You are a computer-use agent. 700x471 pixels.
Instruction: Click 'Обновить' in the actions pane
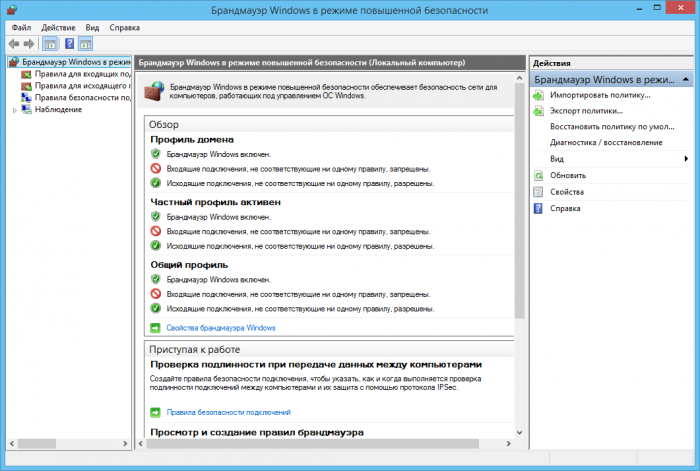568,175
